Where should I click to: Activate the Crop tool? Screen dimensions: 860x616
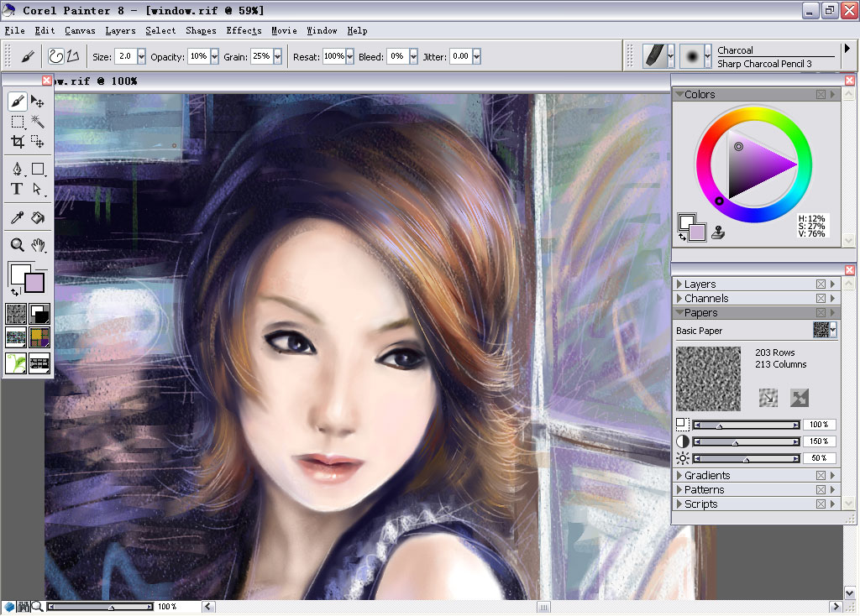(x=17, y=142)
